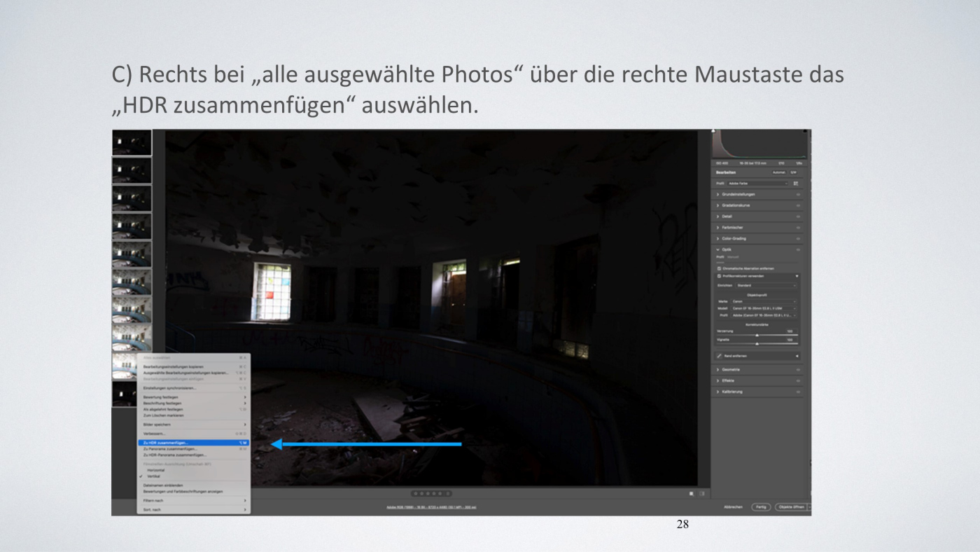Click the 'Automat.' button
The width and height of the screenshot is (980, 552).
click(779, 172)
